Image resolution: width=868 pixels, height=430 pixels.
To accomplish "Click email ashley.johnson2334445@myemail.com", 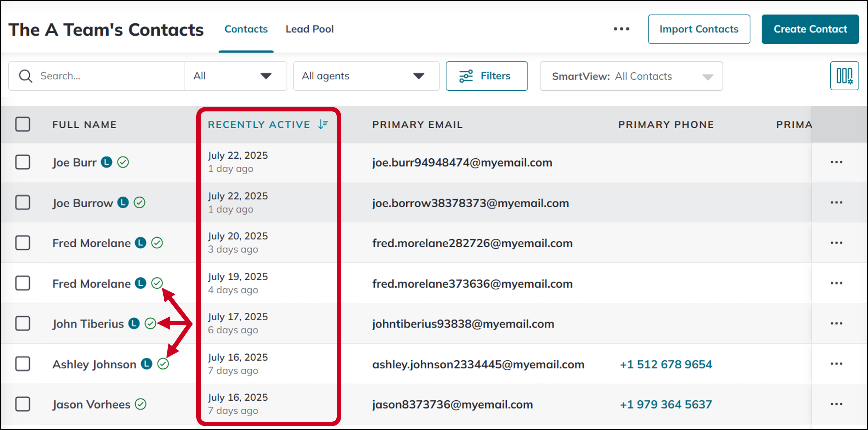I will pyautogui.click(x=478, y=365).
